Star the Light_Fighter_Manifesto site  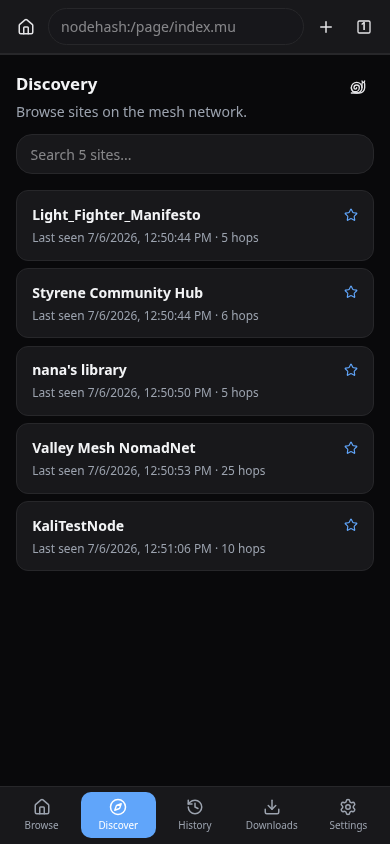click(x=351, y=215)
